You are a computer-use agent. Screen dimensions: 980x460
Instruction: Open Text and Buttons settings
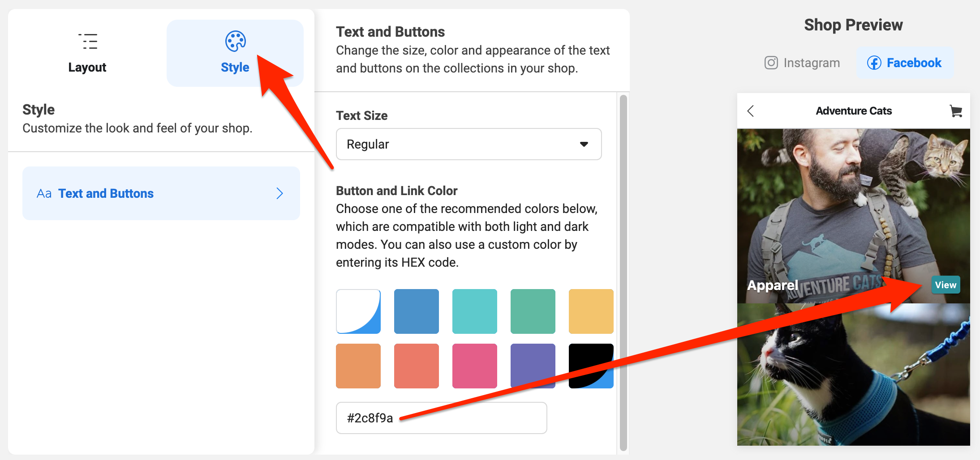(161, 193)
